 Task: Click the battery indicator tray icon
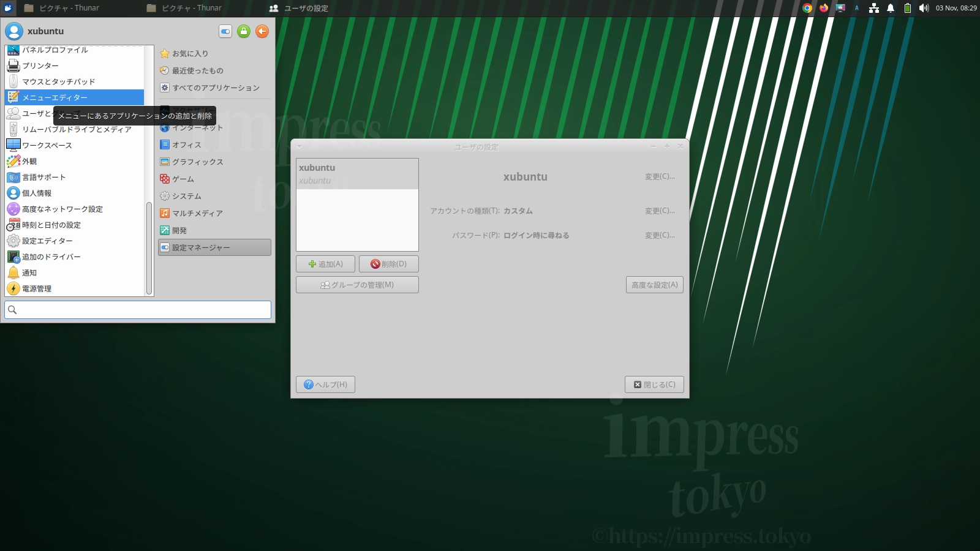point(908,8)
